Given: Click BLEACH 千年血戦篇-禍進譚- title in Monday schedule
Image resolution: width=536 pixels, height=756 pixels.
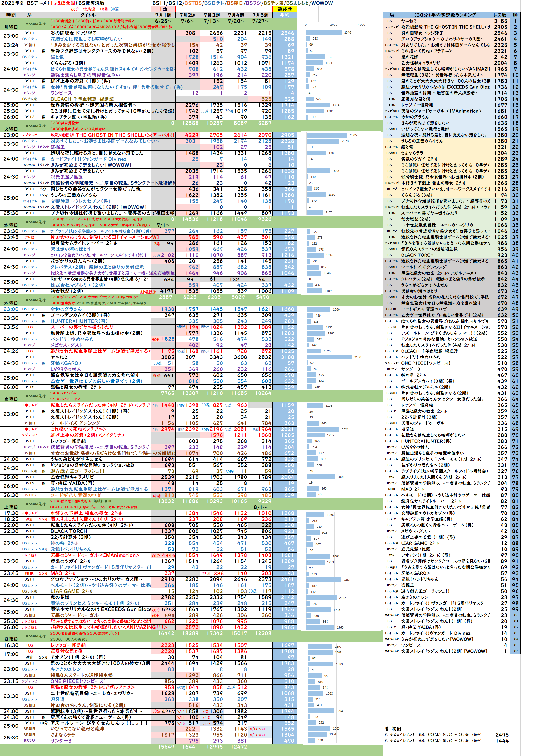Looking at the screenshot, I should click(x=84, y=99).
